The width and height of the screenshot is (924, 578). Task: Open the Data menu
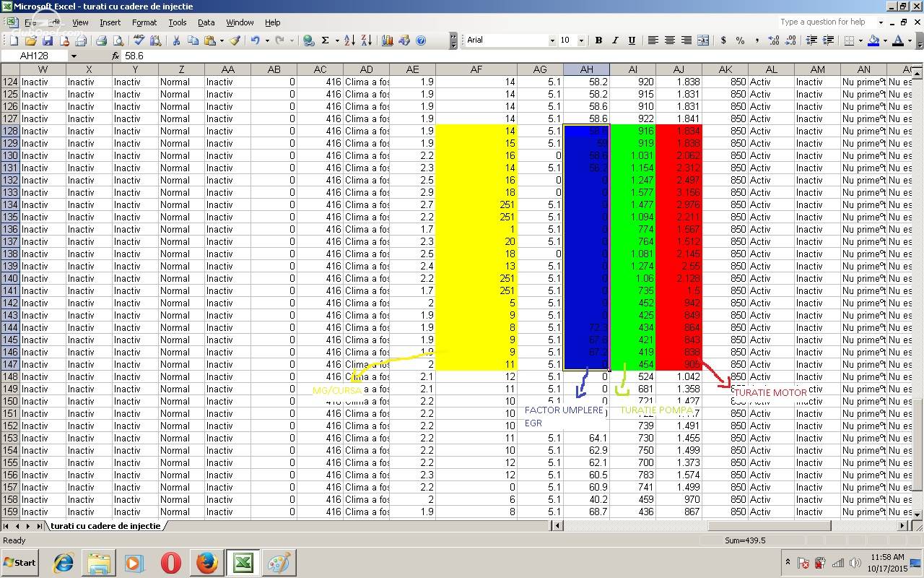206,22
